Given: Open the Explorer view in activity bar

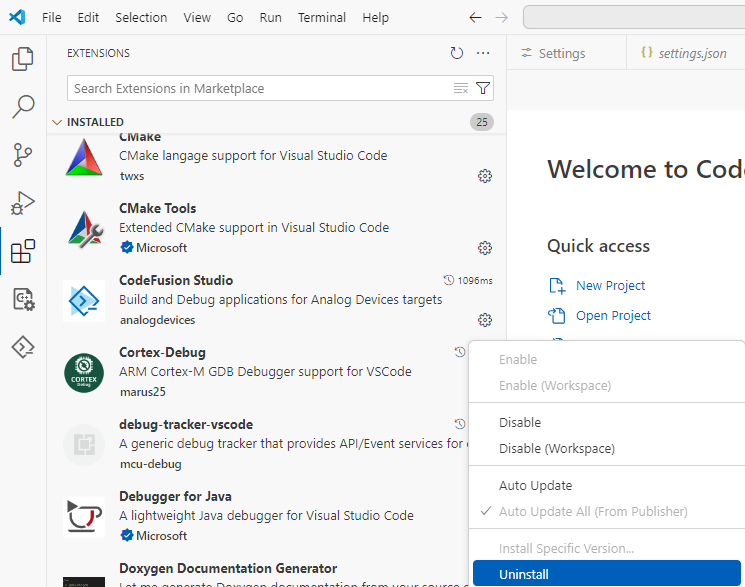Looking at the screenshot, I should (23, 59).
